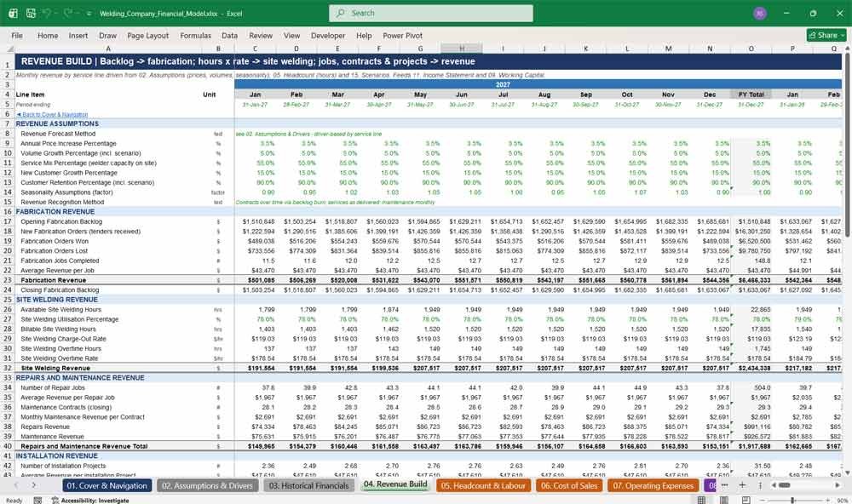Click the zoom in plus button
This screenshot has height=504, width=852.
pos(828,500)
